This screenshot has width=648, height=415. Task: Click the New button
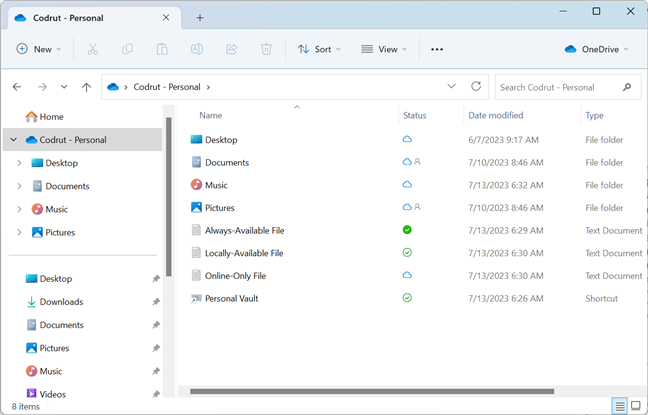tap(39, 49)
